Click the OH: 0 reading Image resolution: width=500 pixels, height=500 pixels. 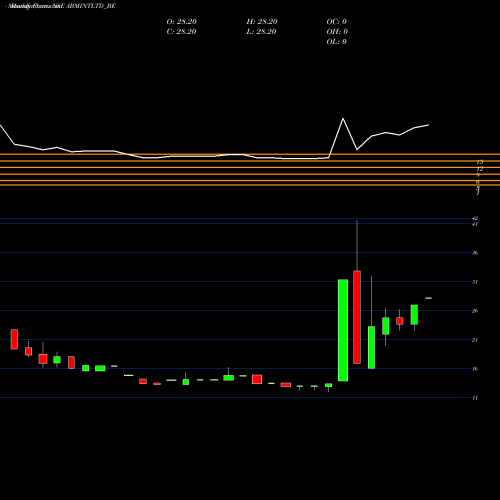tap(337, 32)
